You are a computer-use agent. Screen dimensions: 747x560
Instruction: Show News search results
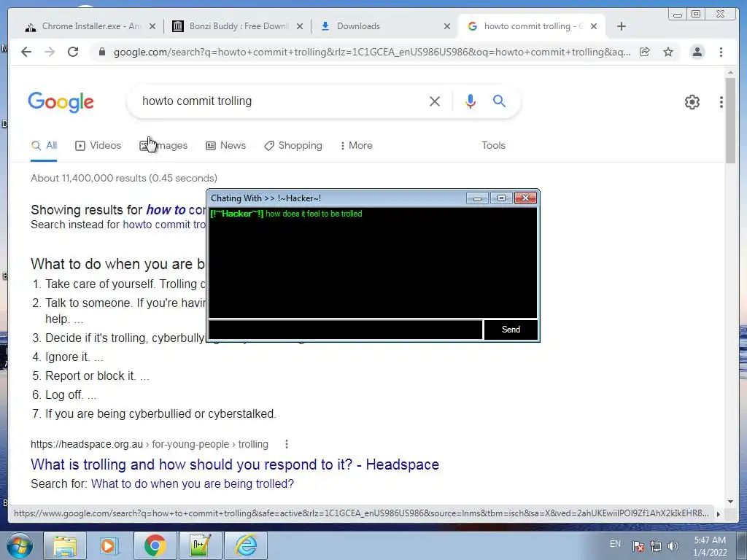(226, 145)
